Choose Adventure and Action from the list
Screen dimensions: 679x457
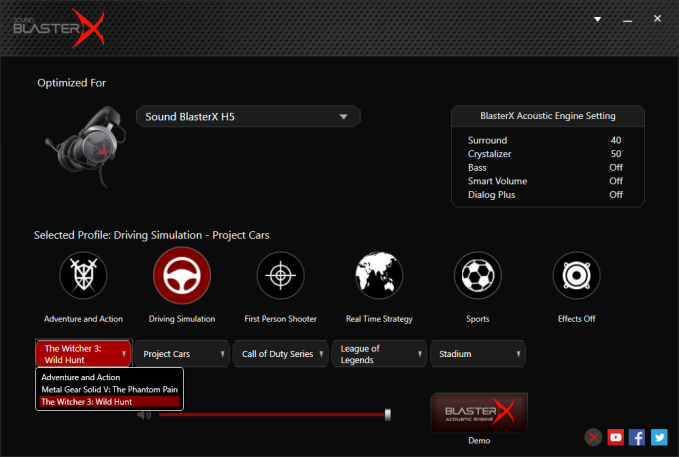pyautogui.click(x=109, y=377)
